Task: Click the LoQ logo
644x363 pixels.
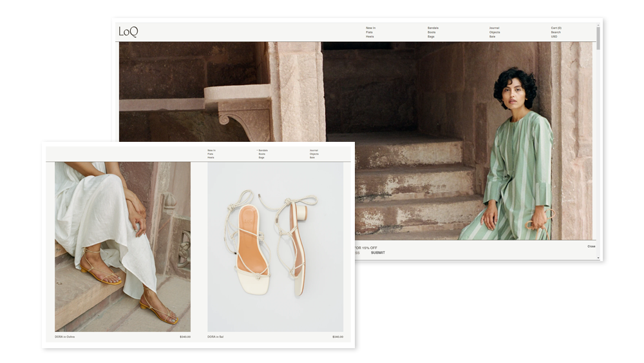Action: coord(128,32)
